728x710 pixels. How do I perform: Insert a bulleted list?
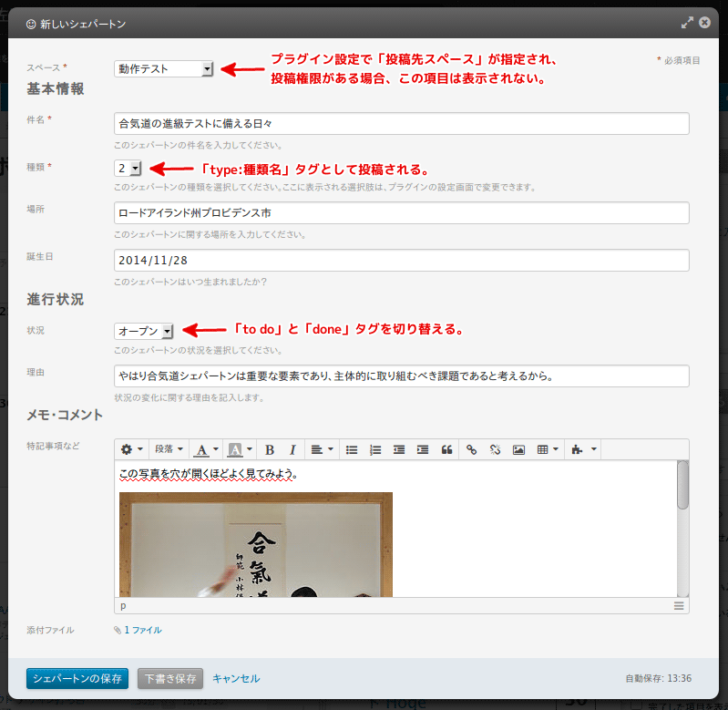pyautogui.click(x=352, y=449)
